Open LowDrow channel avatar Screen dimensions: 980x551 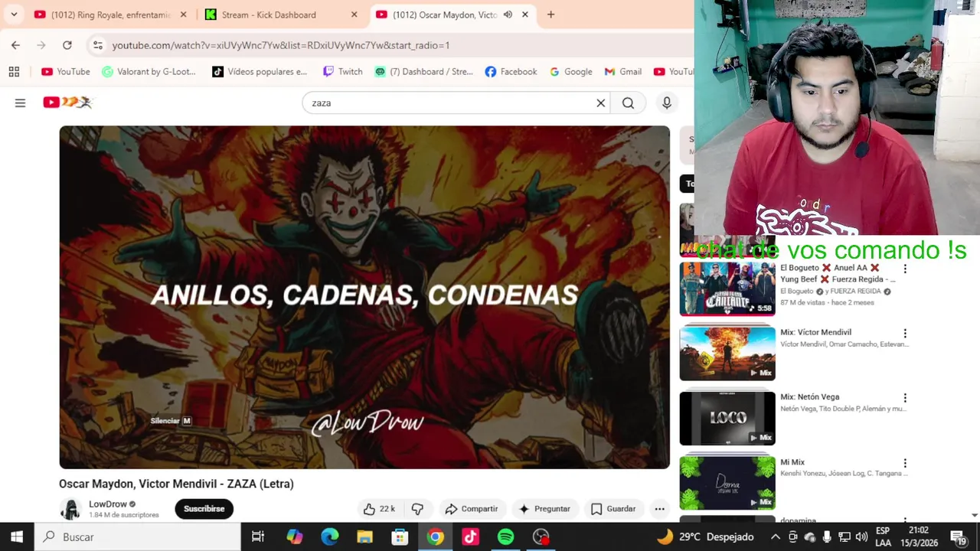point(70,510)
